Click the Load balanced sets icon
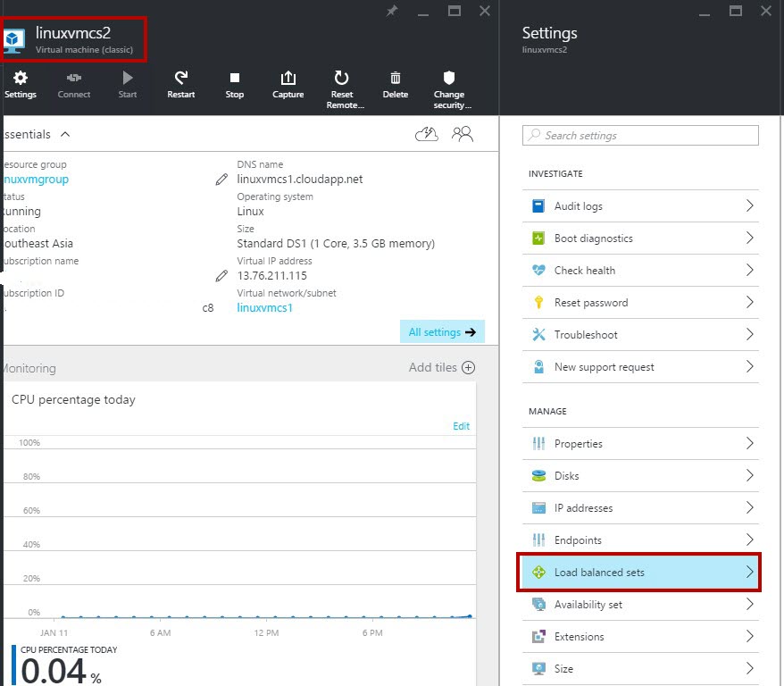 (538, 572)
